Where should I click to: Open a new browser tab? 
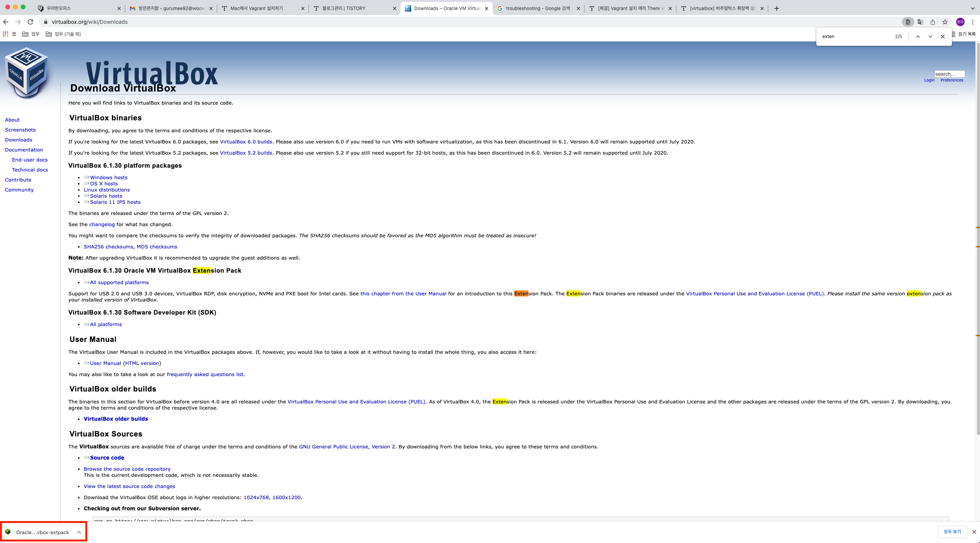tap(777, 8)
